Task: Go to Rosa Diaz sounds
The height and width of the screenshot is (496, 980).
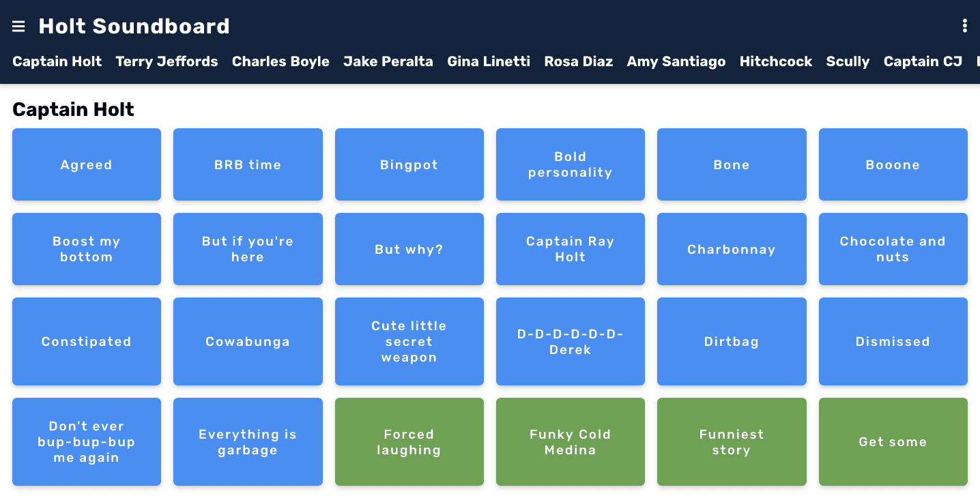Action: pos(578,61)
